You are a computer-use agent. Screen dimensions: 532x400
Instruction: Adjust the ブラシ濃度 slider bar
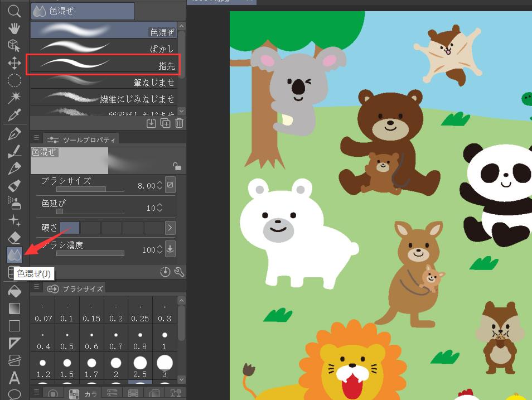tap(90, 253)
